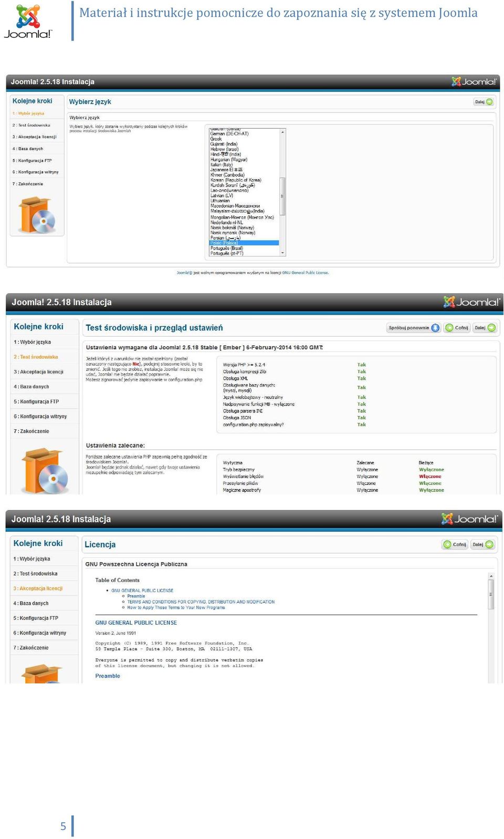Click Dalej on the Wybierz język screen

tap(484, 102)
